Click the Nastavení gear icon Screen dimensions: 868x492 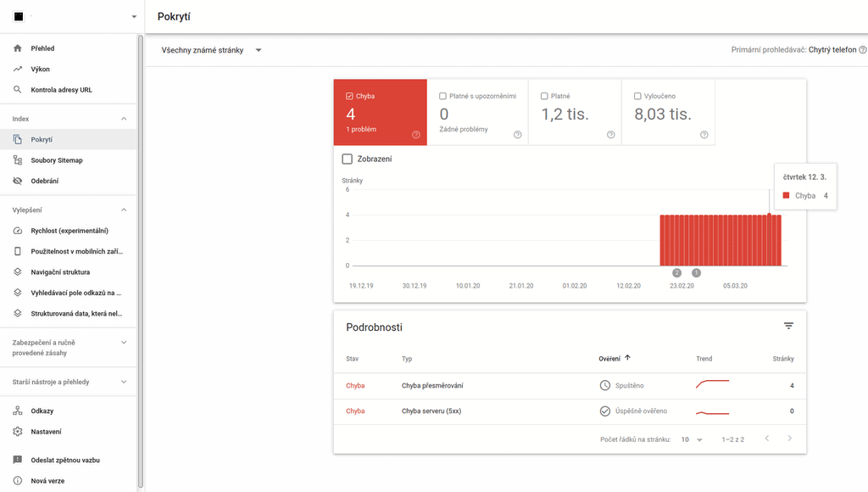tap(18, 431)
